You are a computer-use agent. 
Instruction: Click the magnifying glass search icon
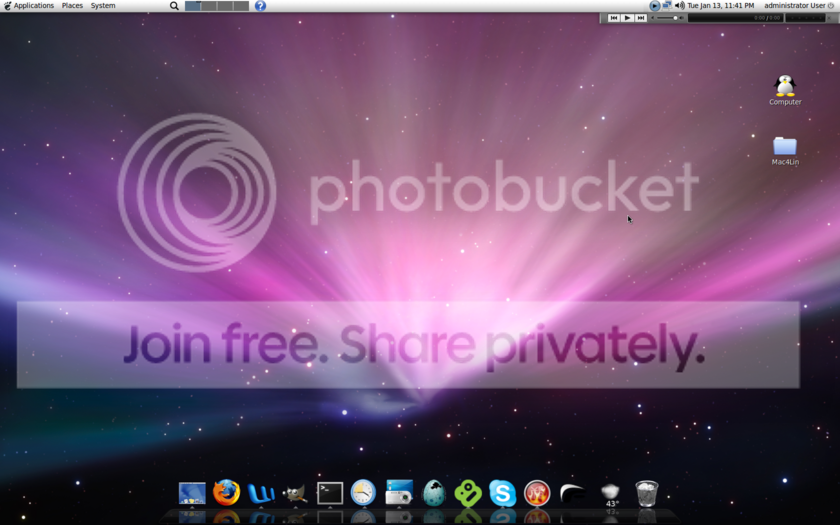[x=174, y=6]
